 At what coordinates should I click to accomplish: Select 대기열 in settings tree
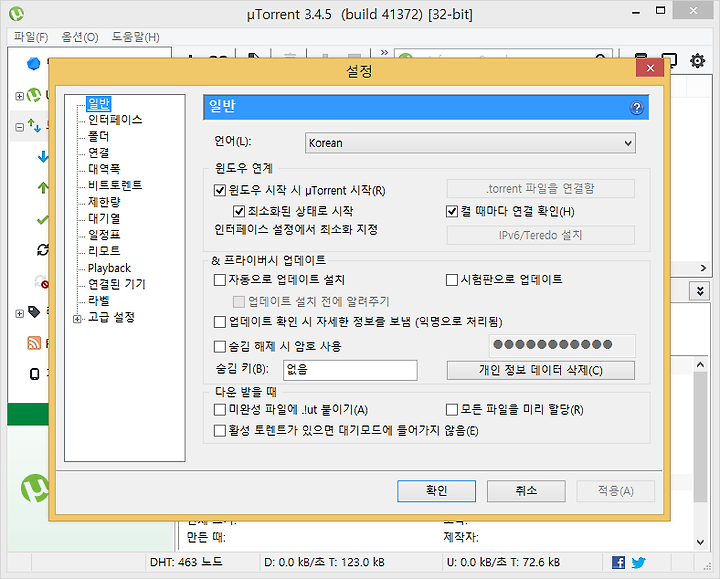(x=104, y=218)
